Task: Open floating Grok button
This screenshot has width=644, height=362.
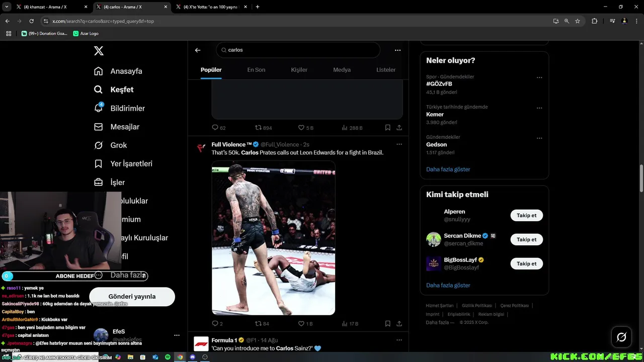Action: pyautogui.click(x=621, y=337)
